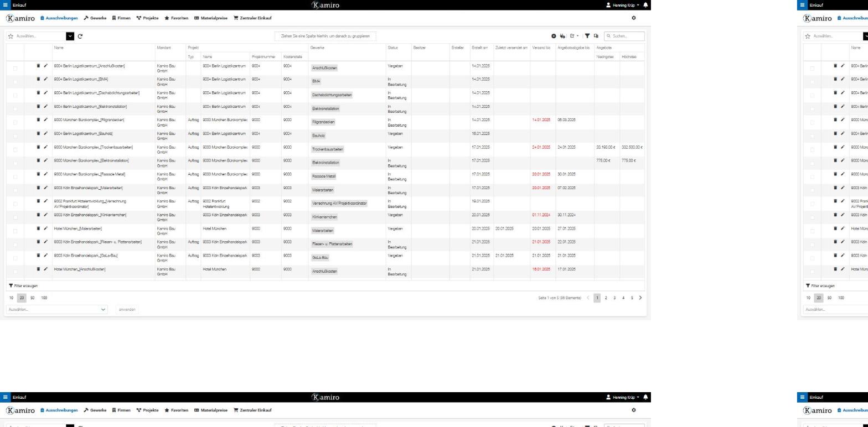Screen dimensions: 868x427
Task: Check the 9003 Köln Einzelhandelspark_[Klinkerriemchen] row
Action: pos(15,217)
